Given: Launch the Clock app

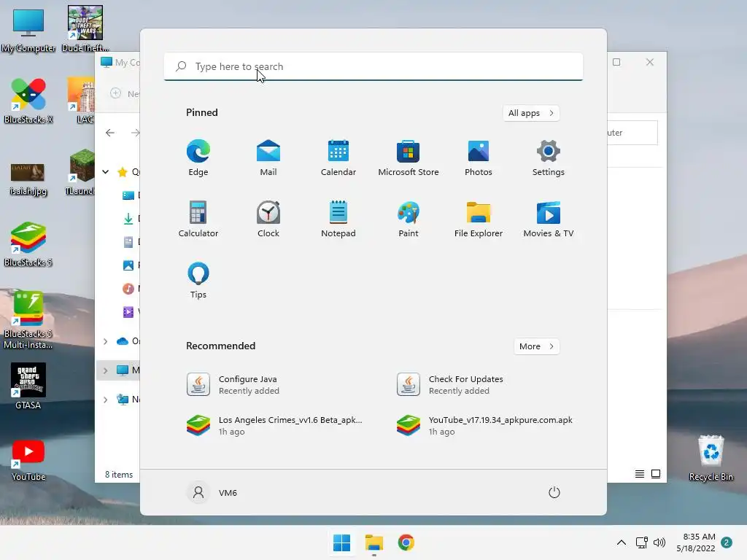Looking at the screenshot, I should click(x=268, y=219).
